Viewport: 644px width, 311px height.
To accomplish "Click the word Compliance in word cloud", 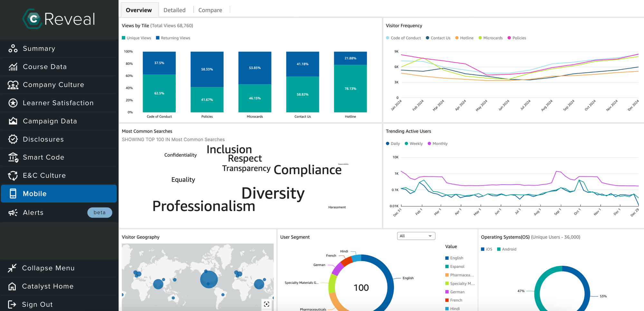I will [x=308, y=170].
